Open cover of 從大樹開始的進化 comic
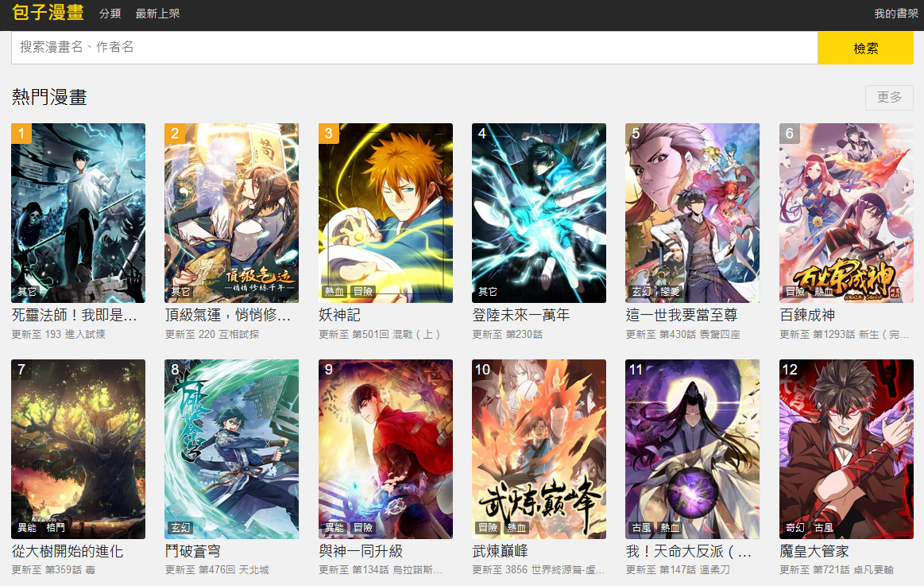924x586 pixels. (x=79, y=449)
